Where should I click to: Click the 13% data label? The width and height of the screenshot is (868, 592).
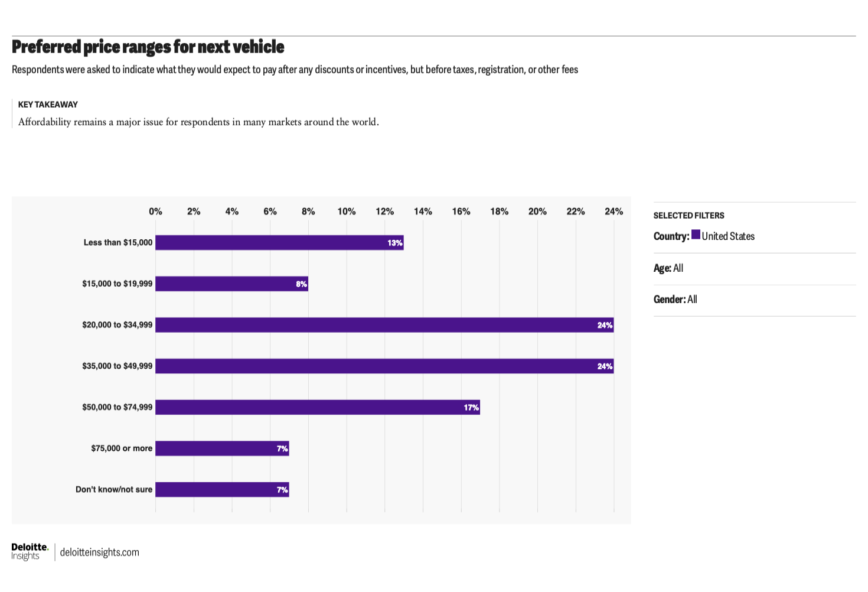tap(394, 243)
